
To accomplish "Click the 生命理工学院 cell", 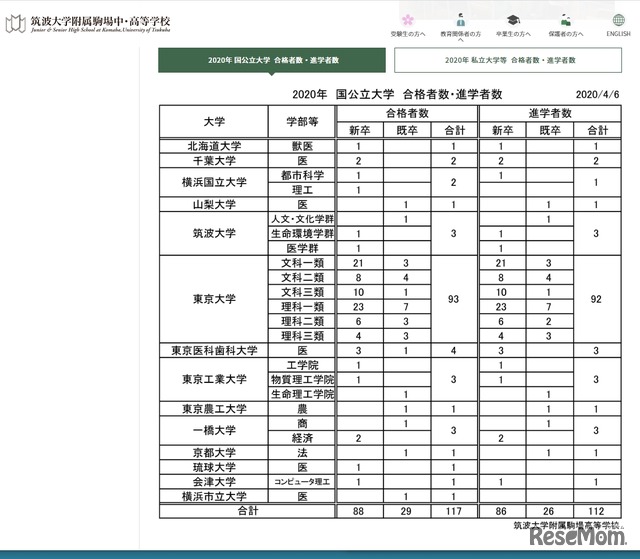I will [x=302, y=395].
